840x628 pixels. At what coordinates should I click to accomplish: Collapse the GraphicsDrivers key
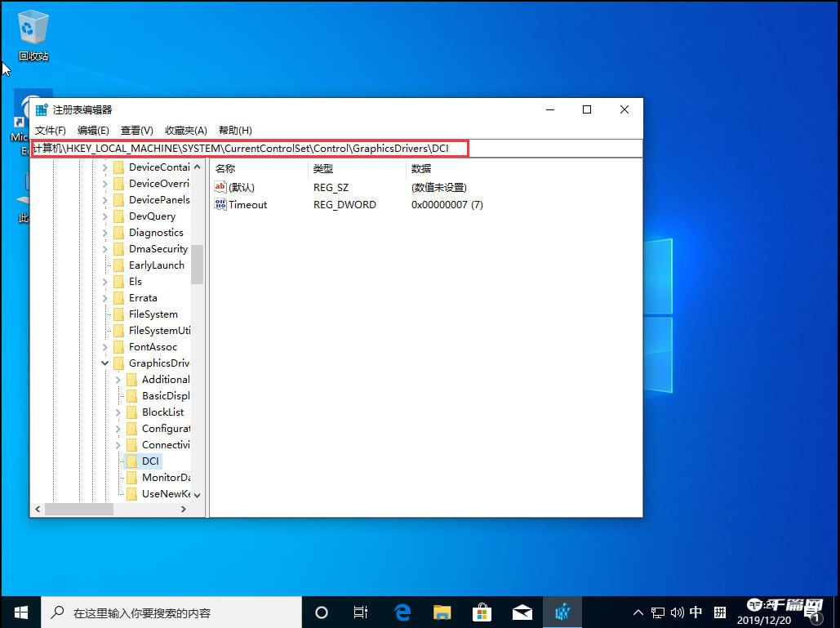104,363
